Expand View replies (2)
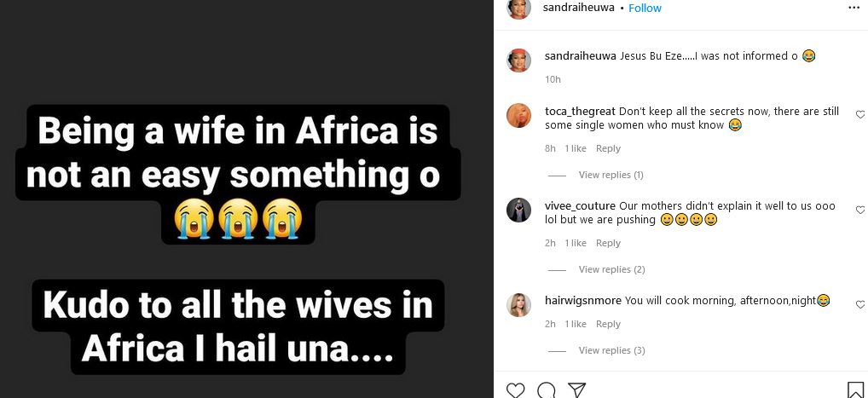This screenshot has height=398, width=868. pos(610,269)
